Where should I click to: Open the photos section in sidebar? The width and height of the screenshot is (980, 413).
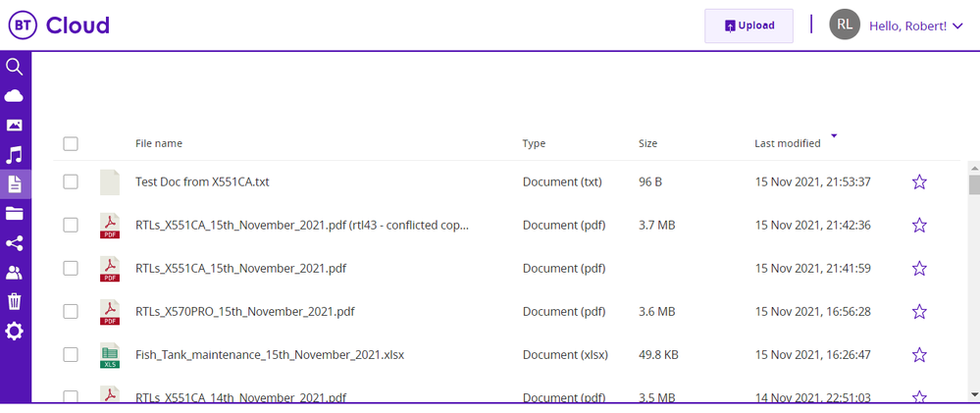tap(15, 126)
